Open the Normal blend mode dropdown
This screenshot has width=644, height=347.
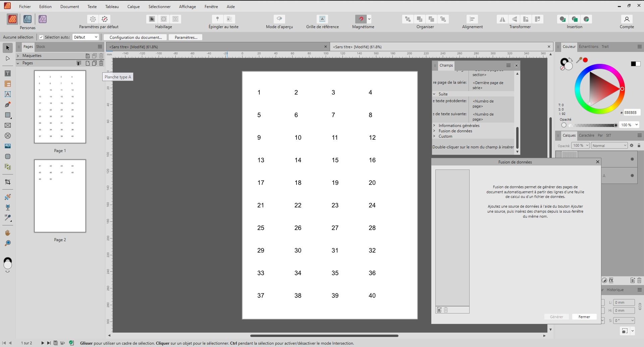(609, 145)
